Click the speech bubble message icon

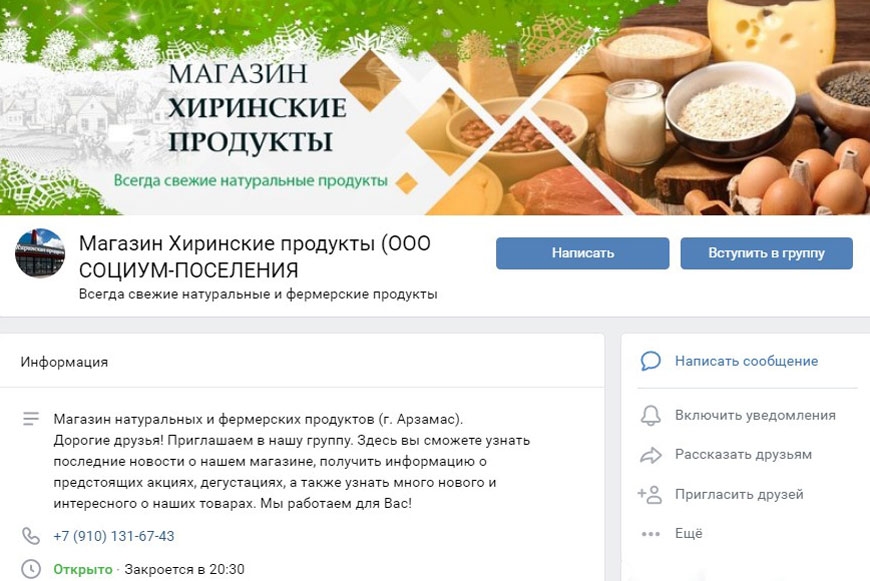651,361
